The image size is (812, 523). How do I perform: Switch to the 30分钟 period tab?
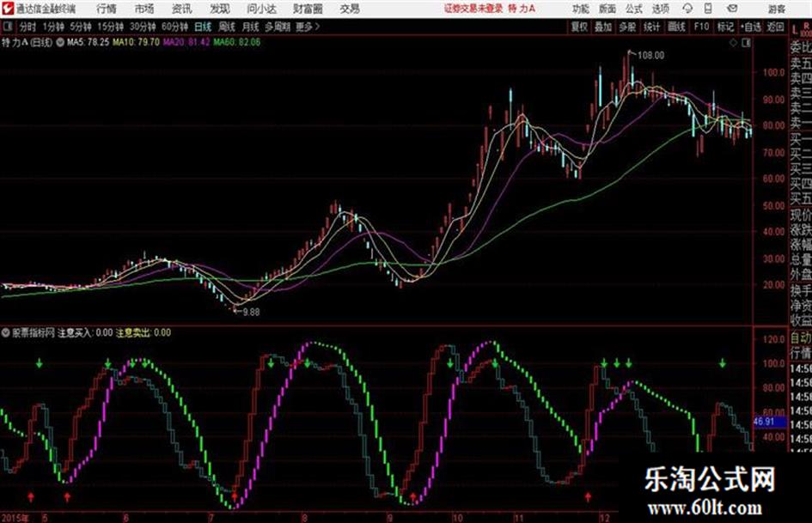143,27
